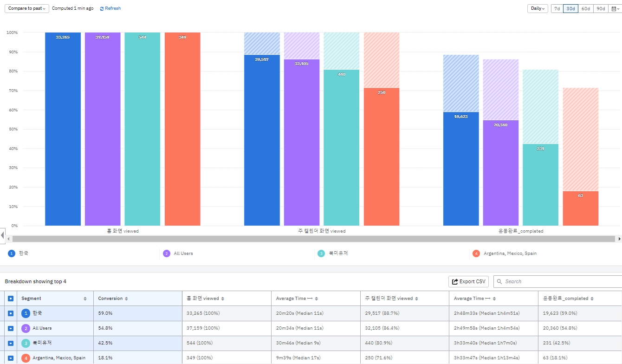The height and width of the screenshot is (364, 622).
Task: Open the Daily interval dropdown
Action: point(538,8)
